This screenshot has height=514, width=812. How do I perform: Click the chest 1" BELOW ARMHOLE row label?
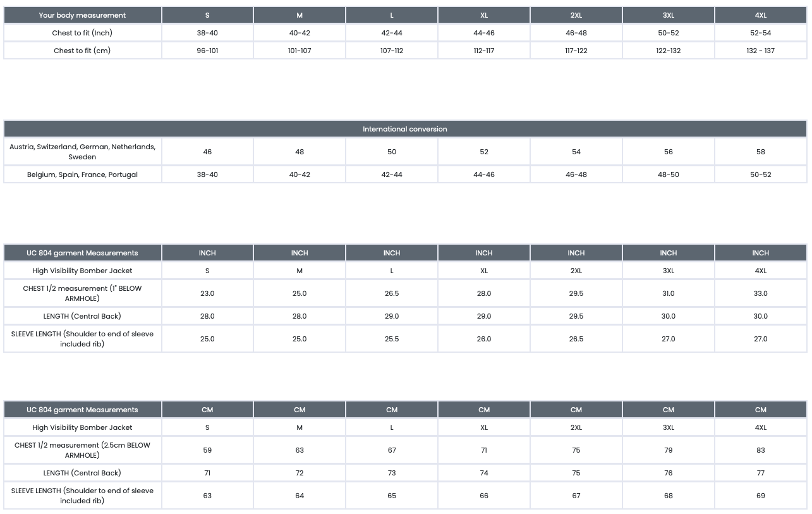[82, 293]
